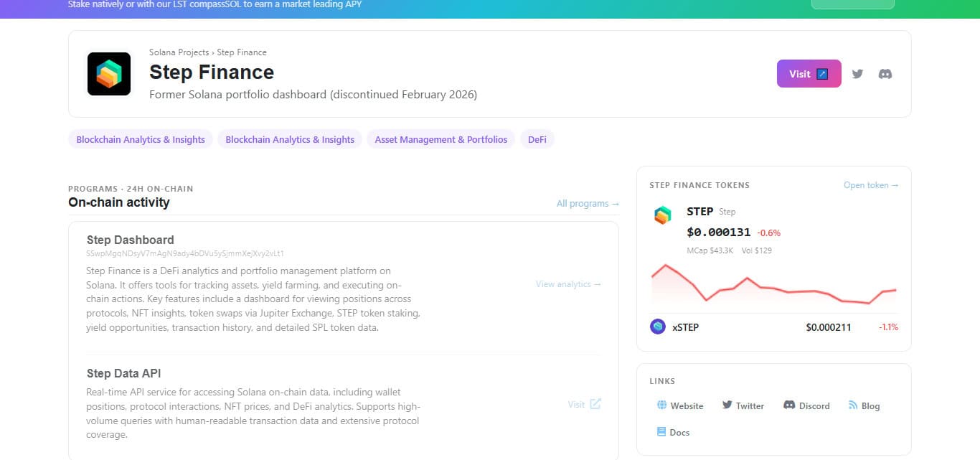Click the Step Data API title
The image size is (980, 460).
pos(123,373)
